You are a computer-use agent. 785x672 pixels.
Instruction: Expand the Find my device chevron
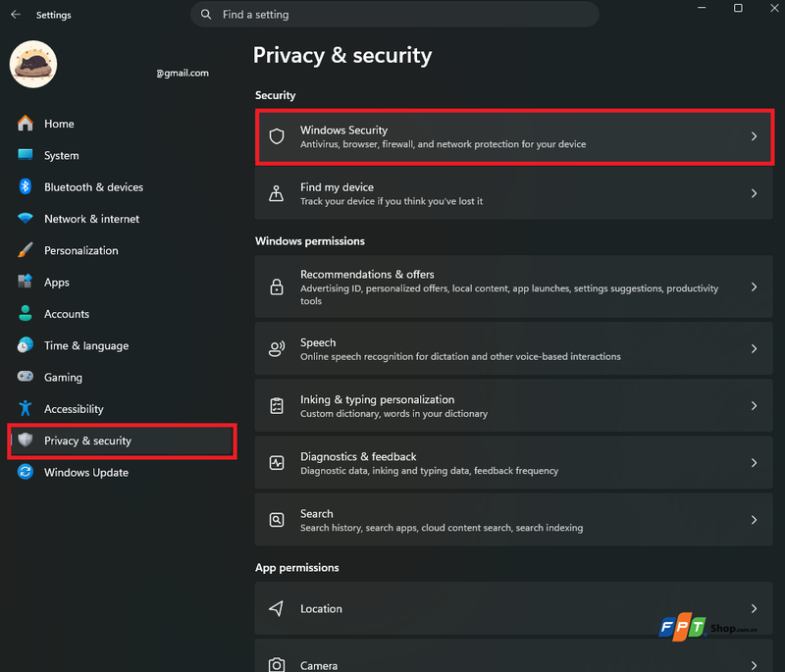pyautogui.click(x=754, y=193)
